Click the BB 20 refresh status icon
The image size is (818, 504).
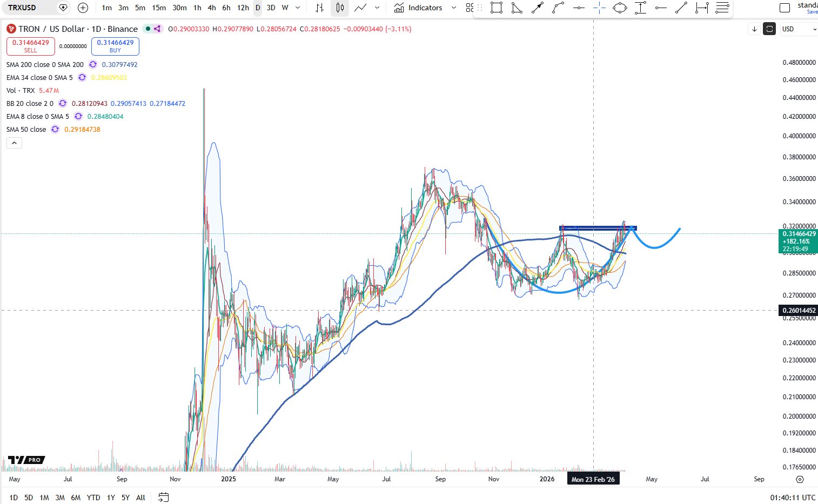point(63,103)
